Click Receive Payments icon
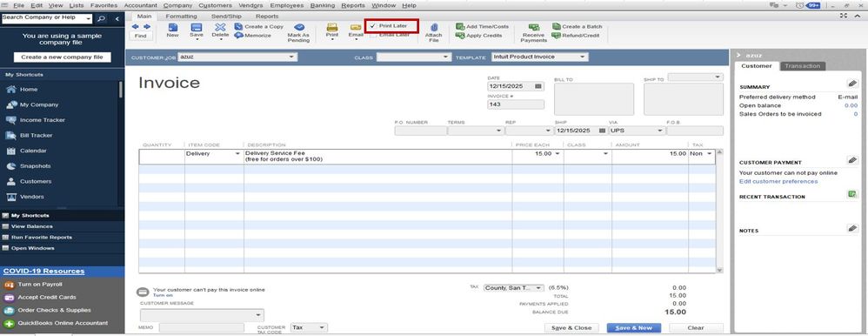 pos(534,27)
